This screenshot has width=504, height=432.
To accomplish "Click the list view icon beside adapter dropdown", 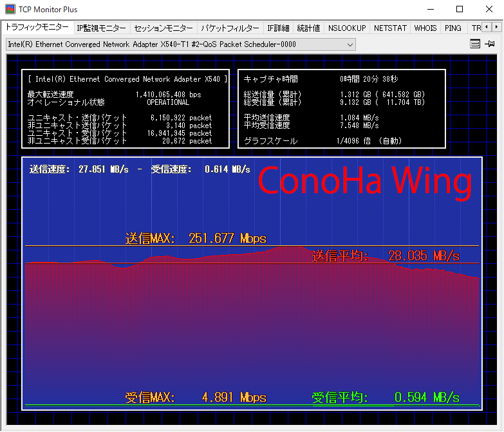I will [475, 44].
